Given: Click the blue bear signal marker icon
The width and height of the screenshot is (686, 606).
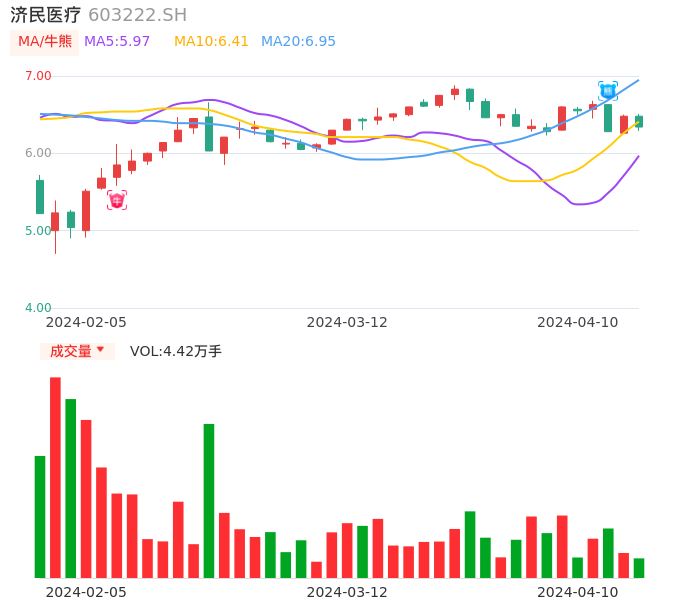Looking at the screenshot, I should (x=608, y=91).
